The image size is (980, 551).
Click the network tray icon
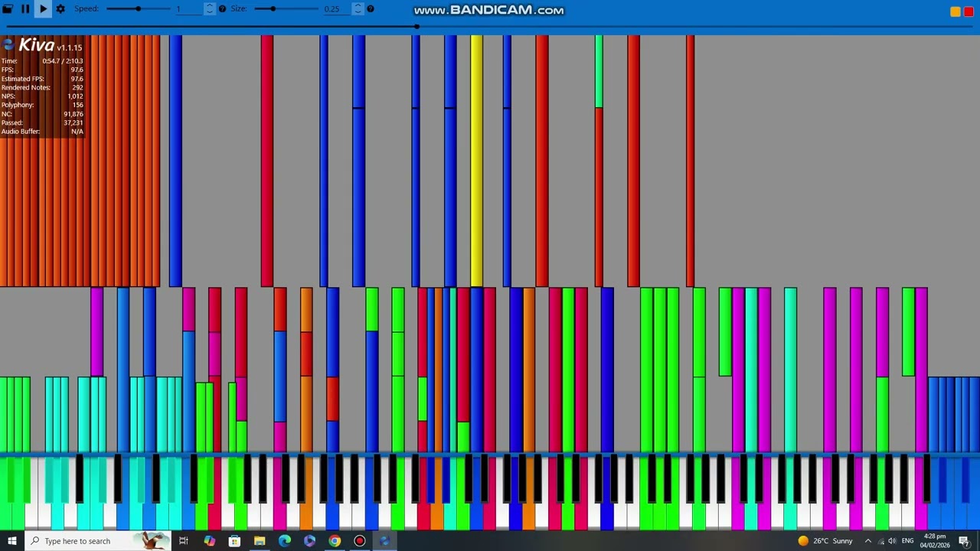pyautogui.click(x=880, y=541)
